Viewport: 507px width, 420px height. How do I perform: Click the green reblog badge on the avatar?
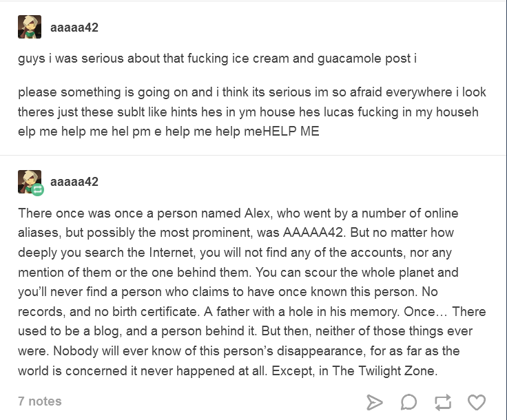[x=37, y=189]
